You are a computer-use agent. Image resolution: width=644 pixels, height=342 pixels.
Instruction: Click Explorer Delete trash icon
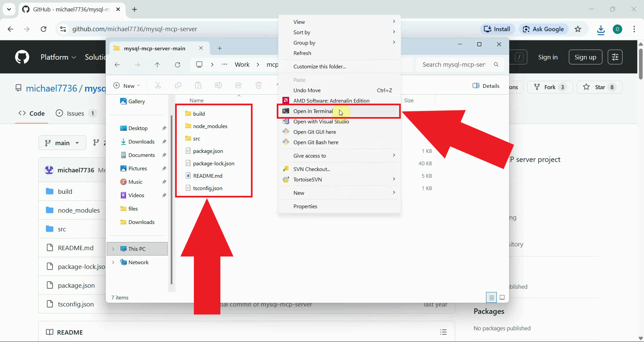coord(259,85)
